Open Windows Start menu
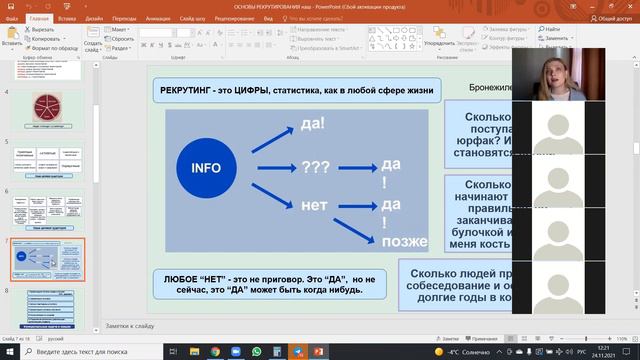The image size is (640, 360). [x=10, y=351]
